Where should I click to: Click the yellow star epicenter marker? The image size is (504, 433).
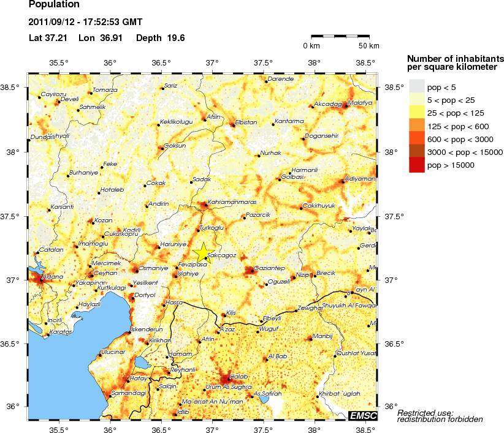tap(203, 252)
